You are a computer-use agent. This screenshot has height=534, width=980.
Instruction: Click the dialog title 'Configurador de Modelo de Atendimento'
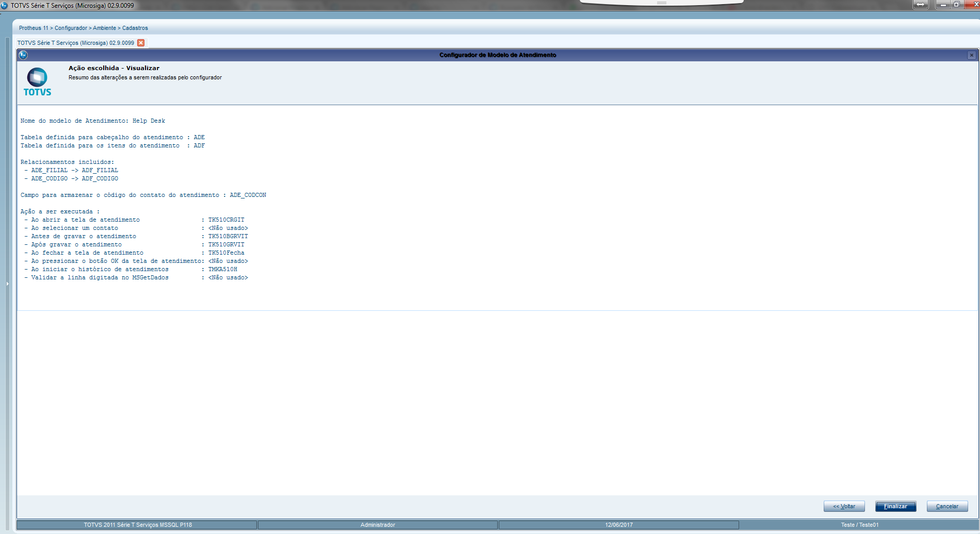(x=498, y=55)
